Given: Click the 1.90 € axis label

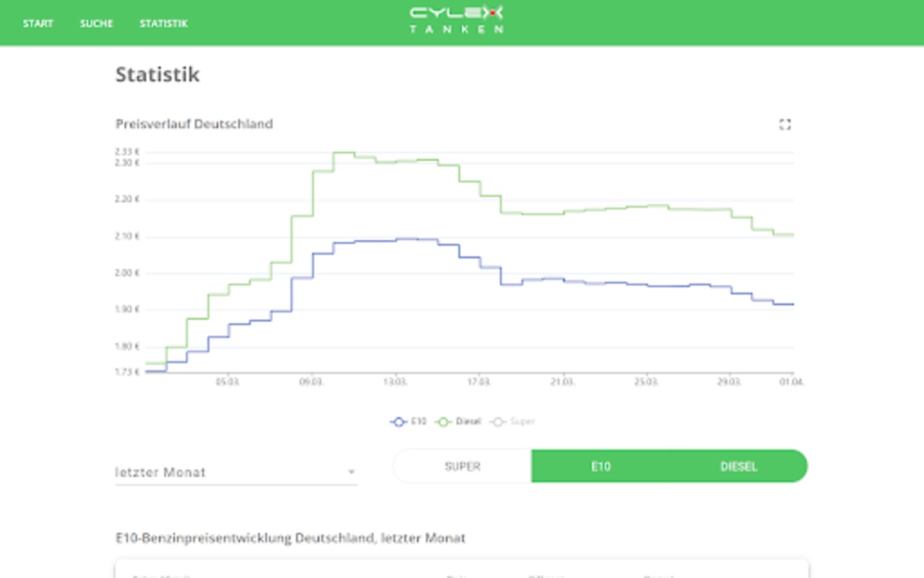Looking at the screenshot, I should 127,309.
